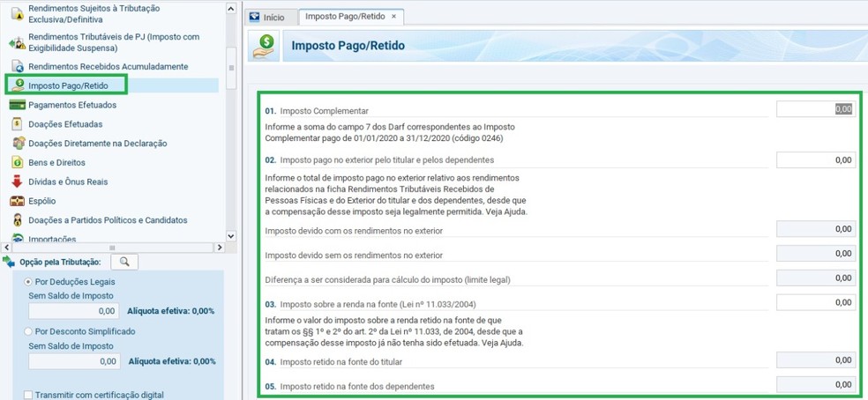Select the Espólio chest icon
The height and width of the screenshot is (400, 868).
[17, 201]
